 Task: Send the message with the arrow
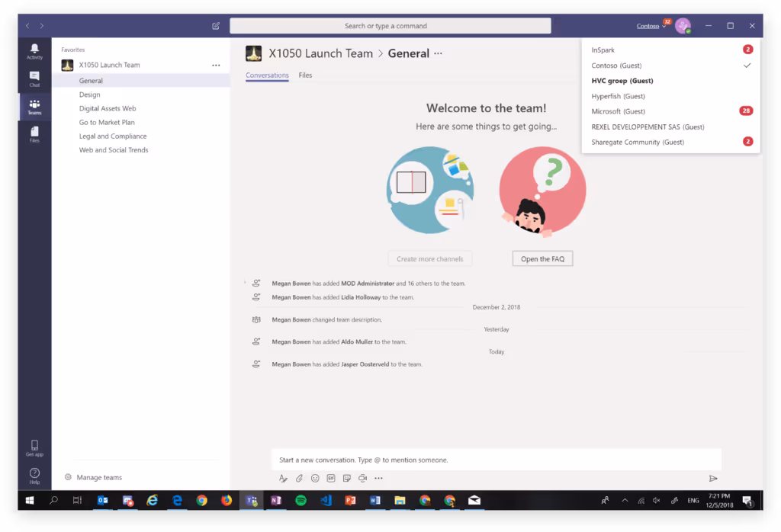point(713,478)
